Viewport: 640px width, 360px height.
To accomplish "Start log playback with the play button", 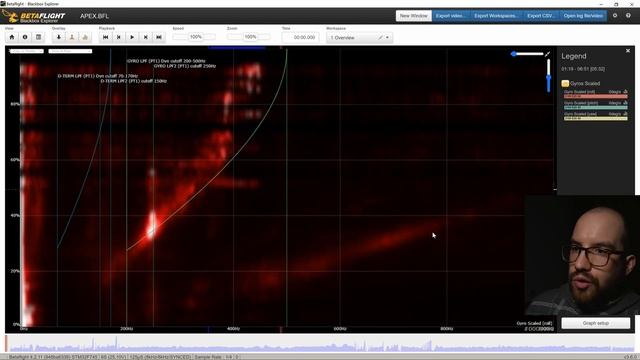I will [x=132, y=37].
